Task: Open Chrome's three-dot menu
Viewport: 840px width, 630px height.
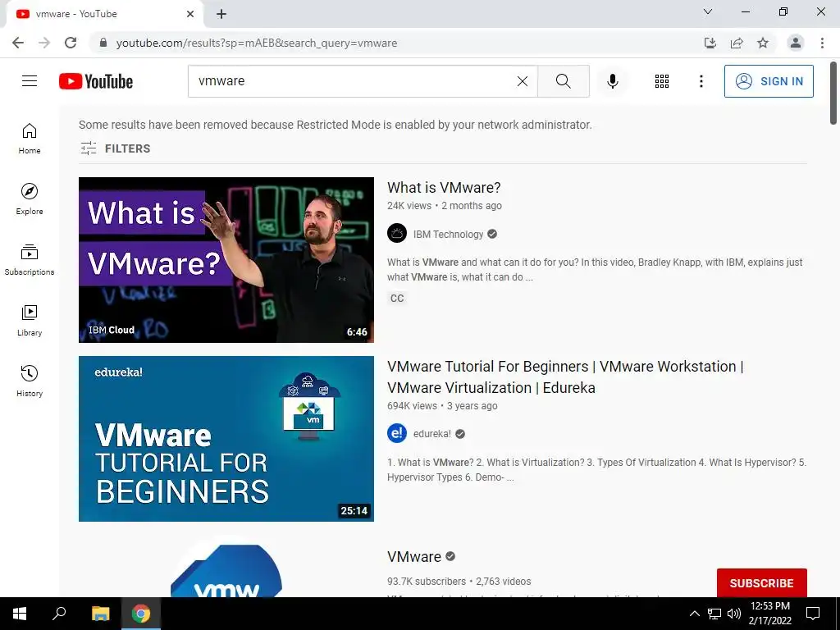Action: click(x=822, y=43)
